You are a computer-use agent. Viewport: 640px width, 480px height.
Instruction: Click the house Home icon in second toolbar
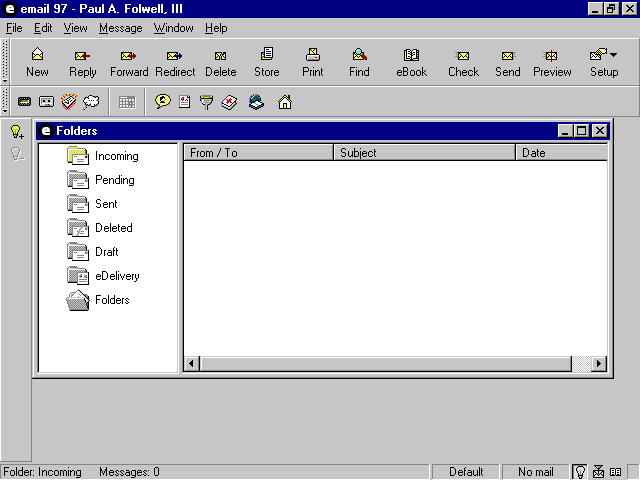point(285,102)
